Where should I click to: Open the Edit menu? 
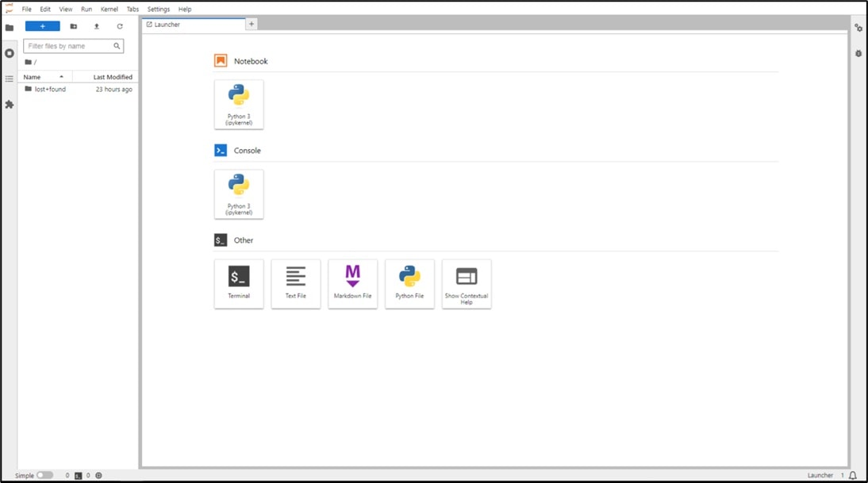(45, 9)
